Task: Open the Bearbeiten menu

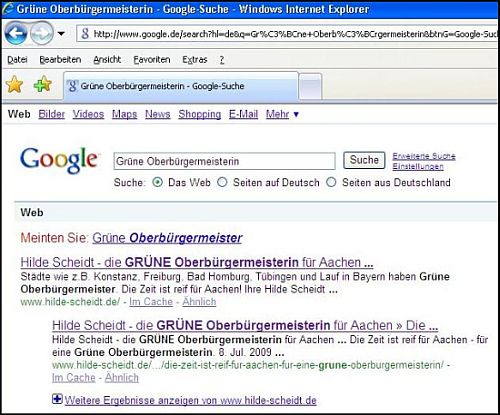Action: tap(60, 60)
